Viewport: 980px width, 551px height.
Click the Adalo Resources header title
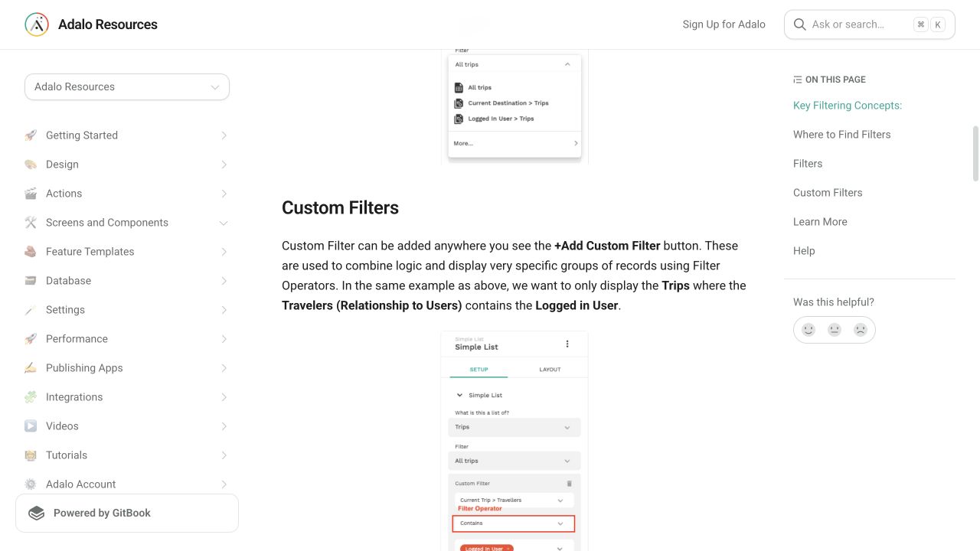[x=108, y=24]
